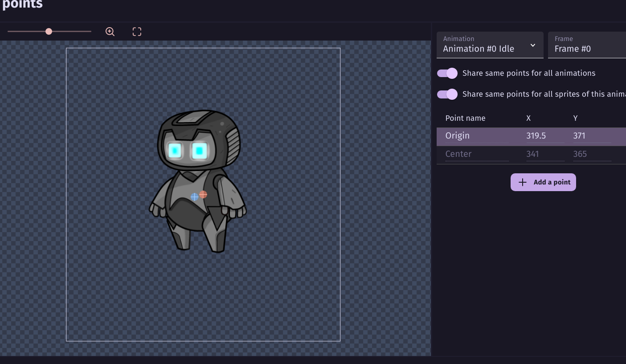Edit the Origin X value 319.5
The image size is (626, 364).
pyautogui.click(x=544, y=136)
